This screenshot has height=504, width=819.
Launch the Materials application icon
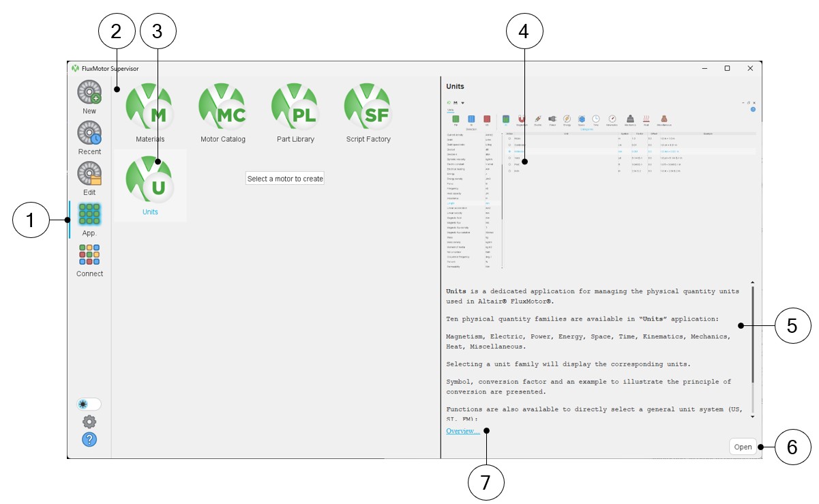pyautogui.click(x=150, y=113)
